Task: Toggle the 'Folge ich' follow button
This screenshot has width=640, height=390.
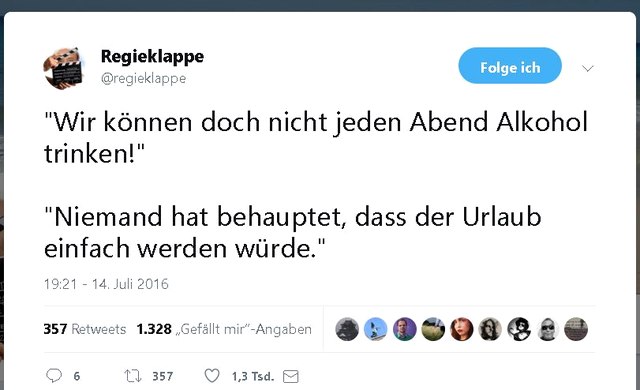Action: pyautogui.click(x=510, y=66)
